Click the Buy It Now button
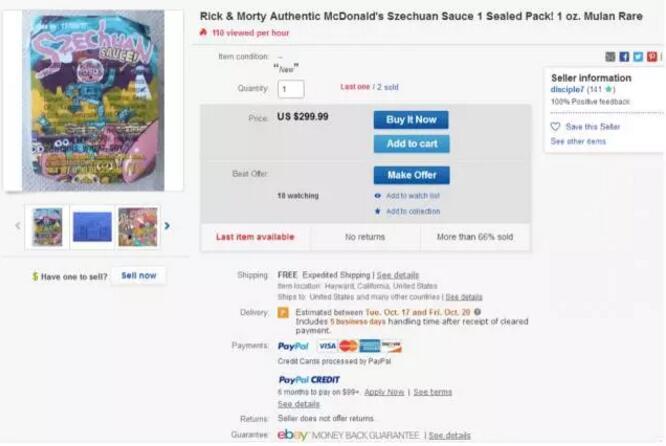The width and height of the screenshot is (666, 446). tap(411, 120)
